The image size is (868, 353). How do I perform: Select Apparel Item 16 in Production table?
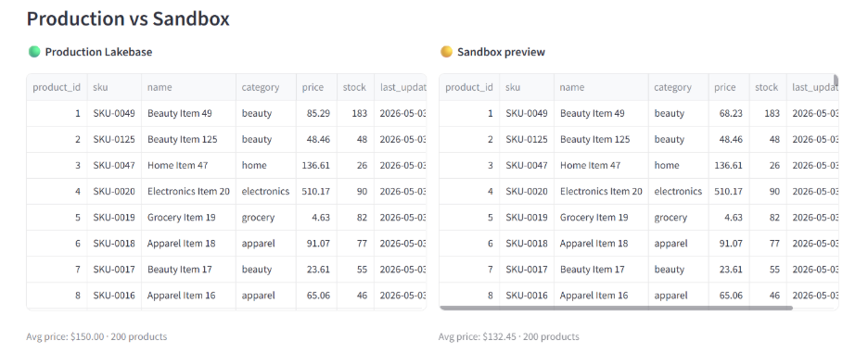[x=189, y=296]
